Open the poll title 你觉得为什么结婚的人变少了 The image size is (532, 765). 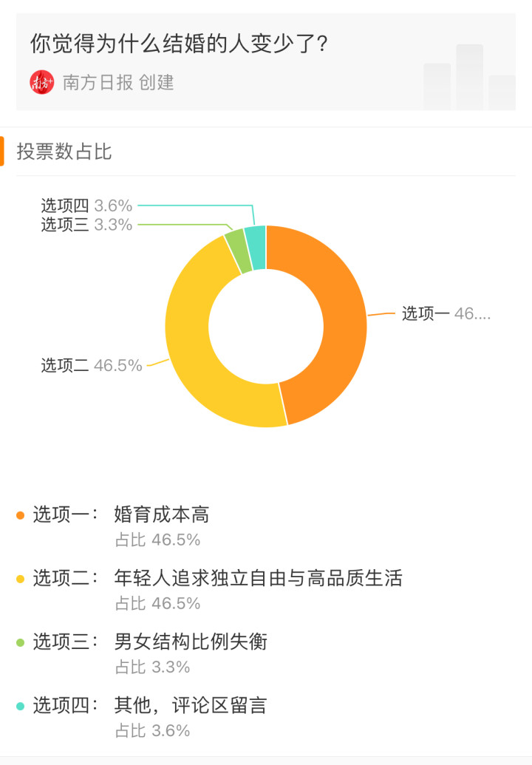tap(179, 44)
